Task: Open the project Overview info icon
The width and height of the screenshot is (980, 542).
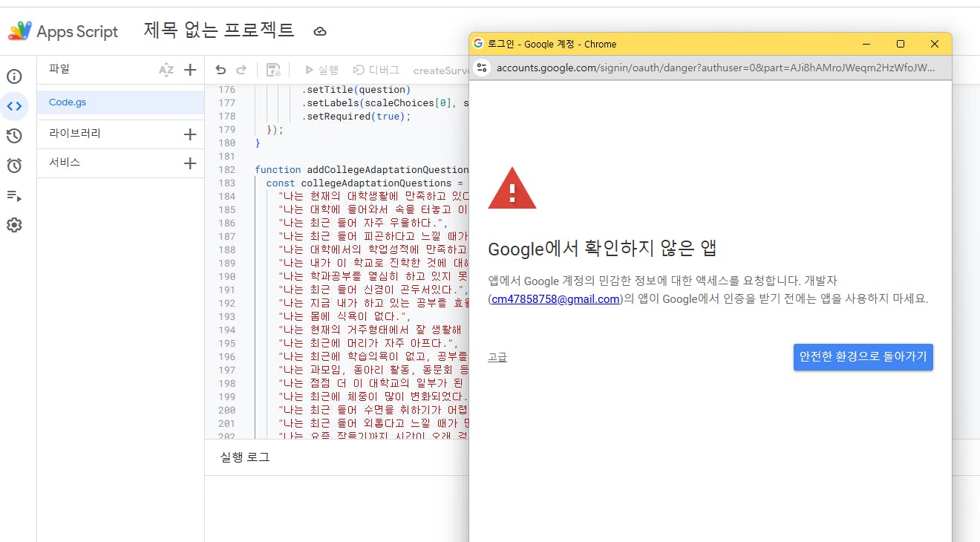Action: (x=14, y=76)
